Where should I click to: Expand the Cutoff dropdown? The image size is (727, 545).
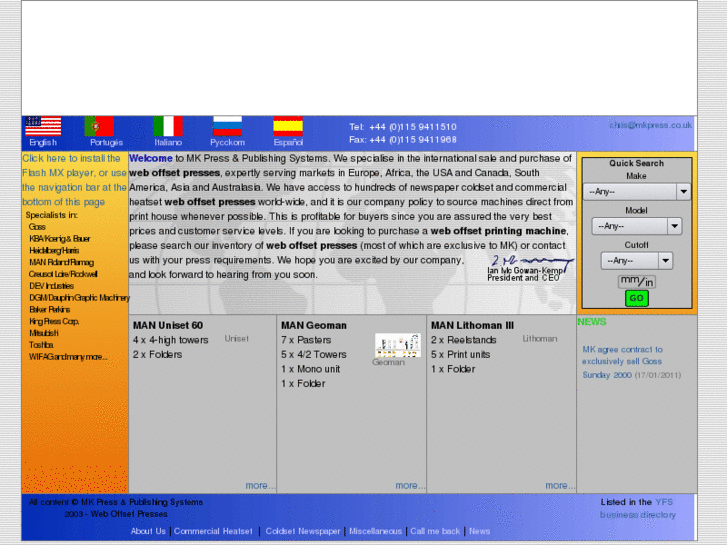tap(637, 261)
